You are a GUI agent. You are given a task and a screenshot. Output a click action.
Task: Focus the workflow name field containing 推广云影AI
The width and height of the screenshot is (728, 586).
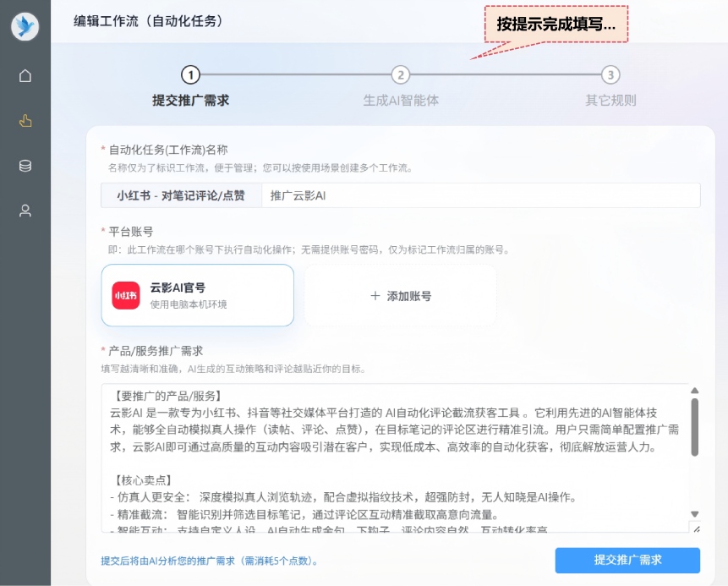click(479, 195)
